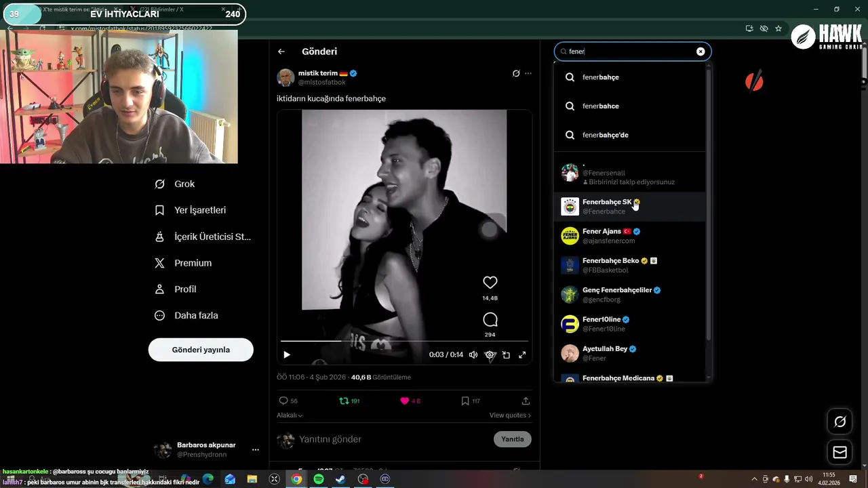Clear the search field with the X
The width and height of the screenshot is (868, 488).
[x=701, y=52]
